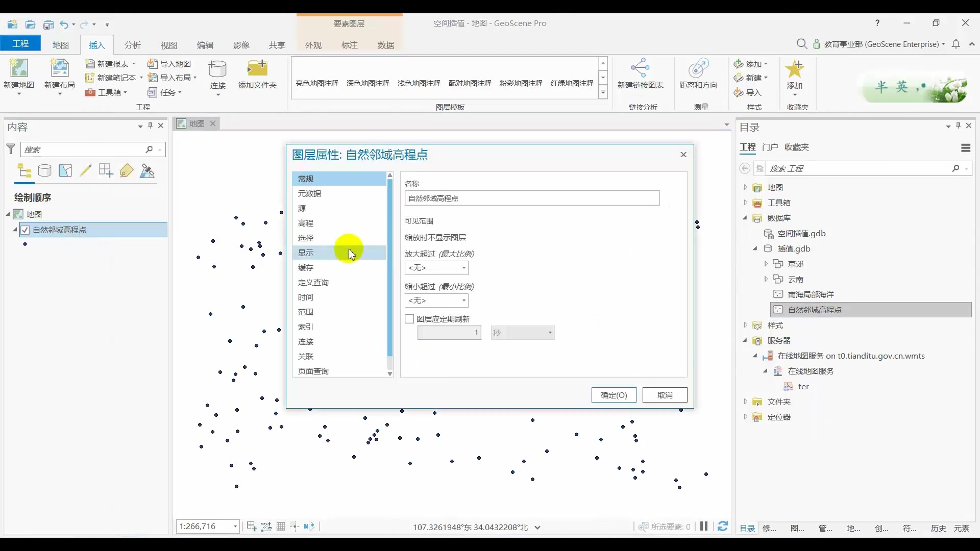Open the 新建链接图表 tool
Screen dimensions: 980x551
[x=640, y=68]
